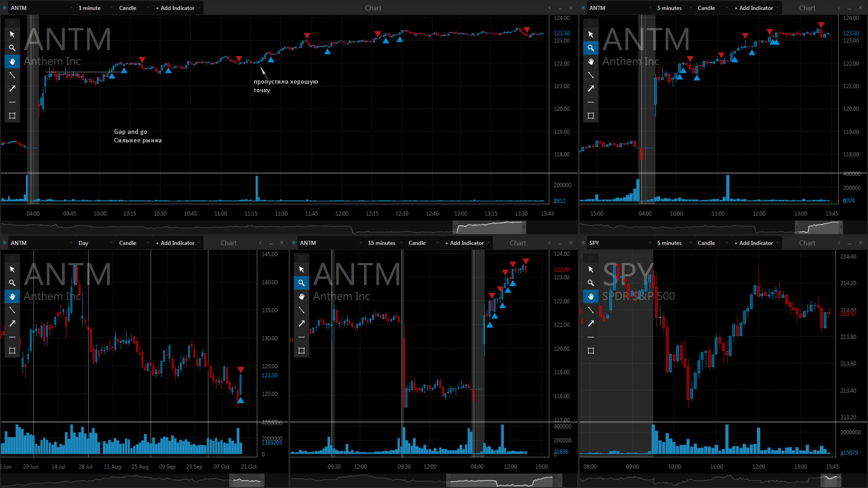Click the navigator scrollbar thumb under the Day chart
Image resolution: width=868 pixels, height=488 pixels.
[x=247, y=480]
